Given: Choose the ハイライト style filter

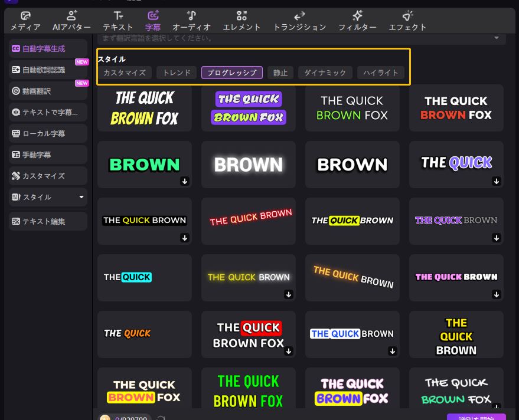Looking at the screenshot, I should (381, 73).
